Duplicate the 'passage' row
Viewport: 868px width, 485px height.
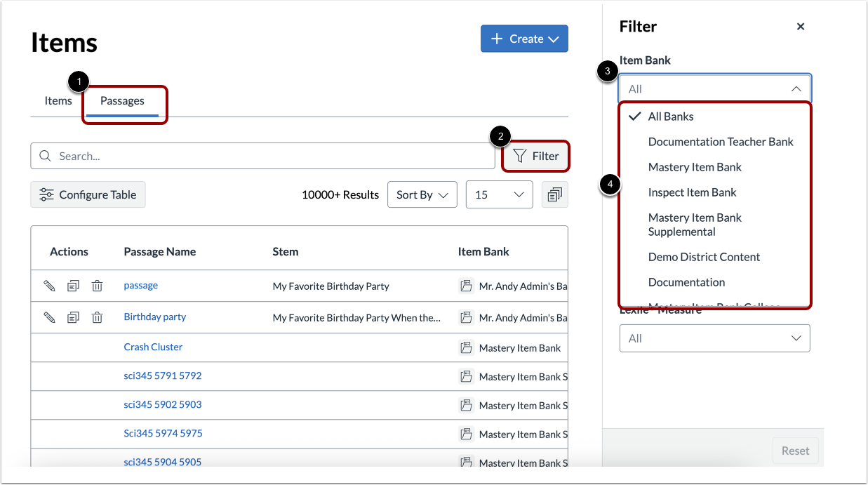click(x=73, y=286)
